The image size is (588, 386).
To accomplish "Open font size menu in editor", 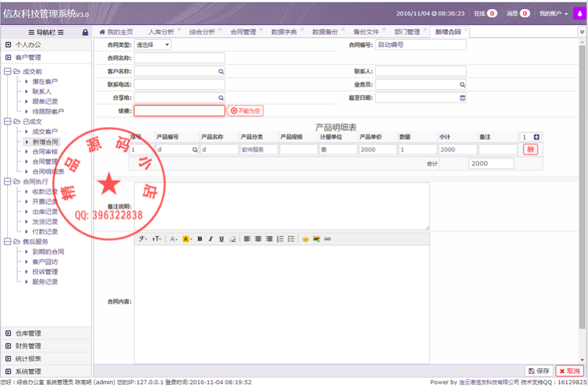I will tap(157, 239).
